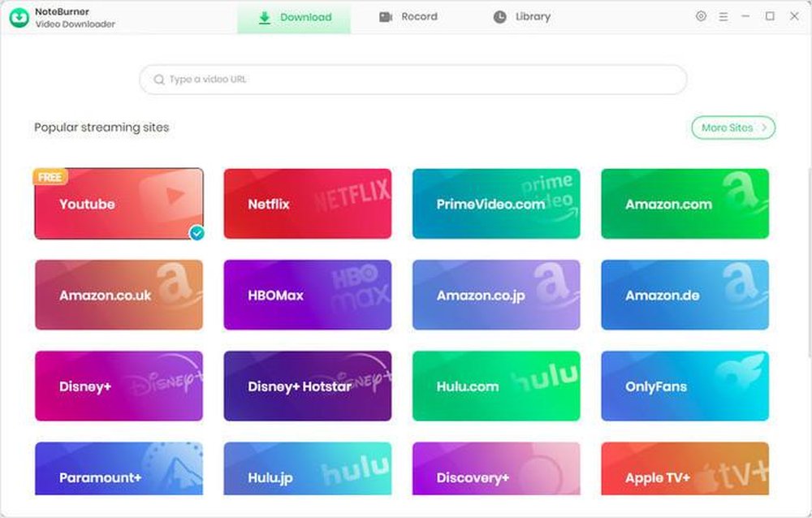
Task: Select the Paramount+ card
Action: pos(119,468)
